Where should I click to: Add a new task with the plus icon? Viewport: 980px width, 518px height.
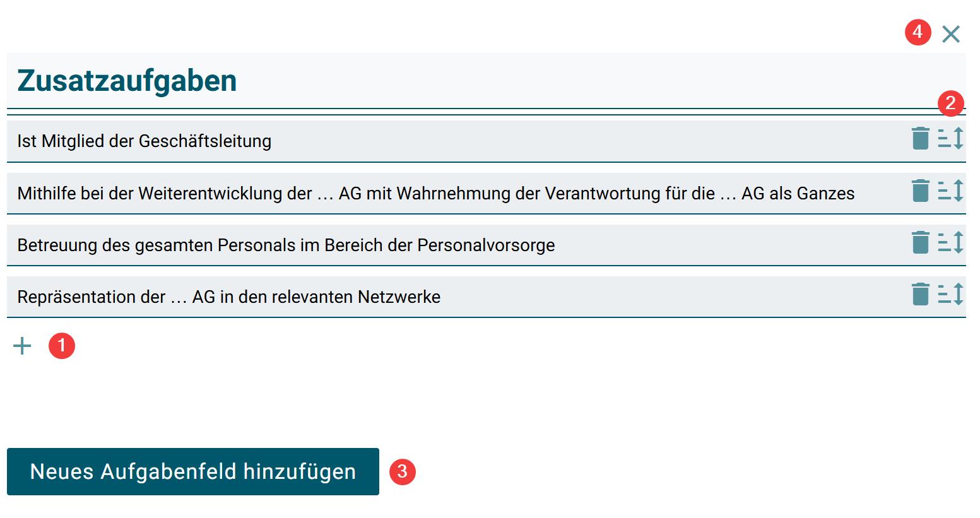22,346
